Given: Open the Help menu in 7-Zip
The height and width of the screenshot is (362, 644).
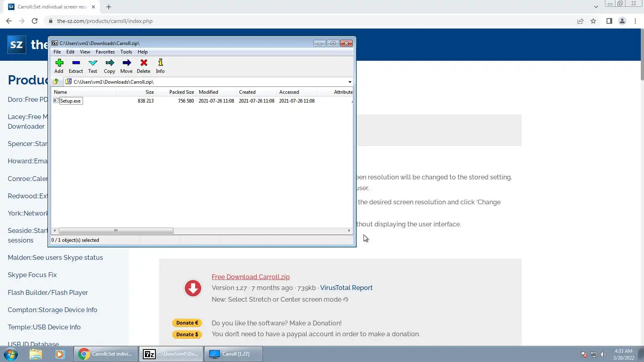Looking at the screenshot, I should click(x=142, y=52).
